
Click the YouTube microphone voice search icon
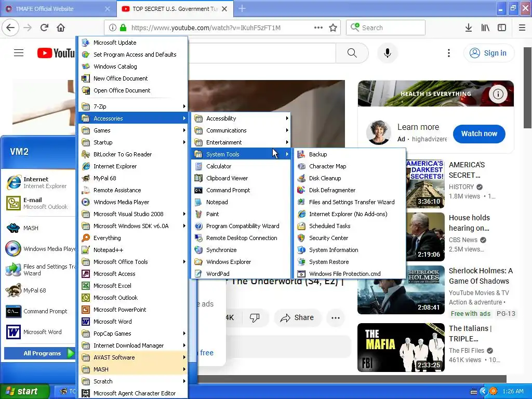[x=387, y=53]
